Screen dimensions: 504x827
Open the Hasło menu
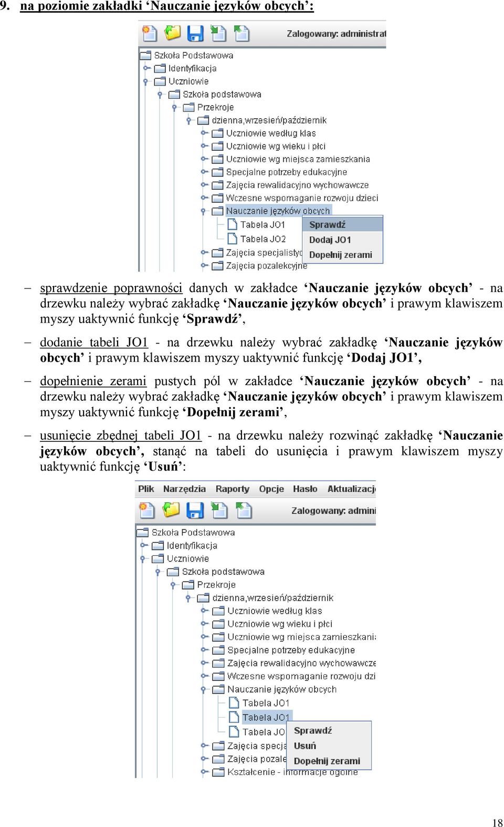pyautogui.click(x=305, y=489)
